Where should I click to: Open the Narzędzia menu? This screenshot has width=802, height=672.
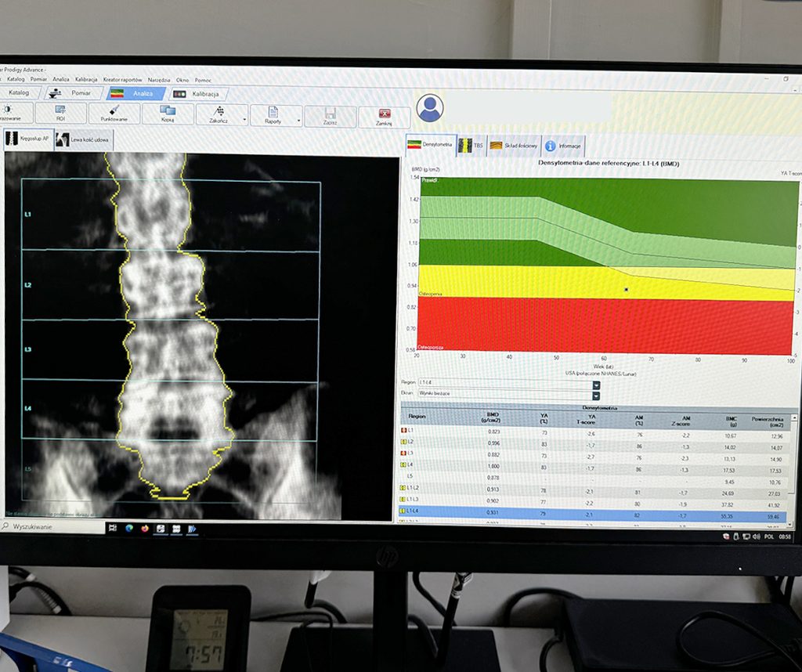pyautogui.click(x=159, y=80)
